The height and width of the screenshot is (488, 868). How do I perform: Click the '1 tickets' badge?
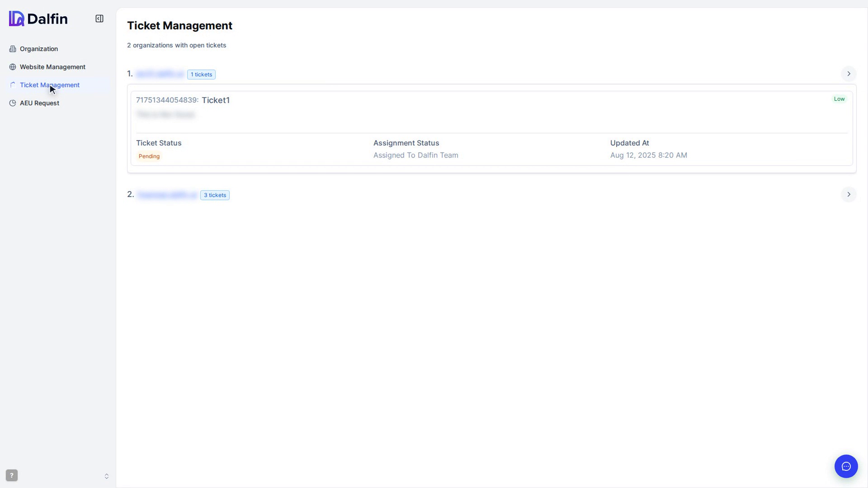tap(201, 75)
